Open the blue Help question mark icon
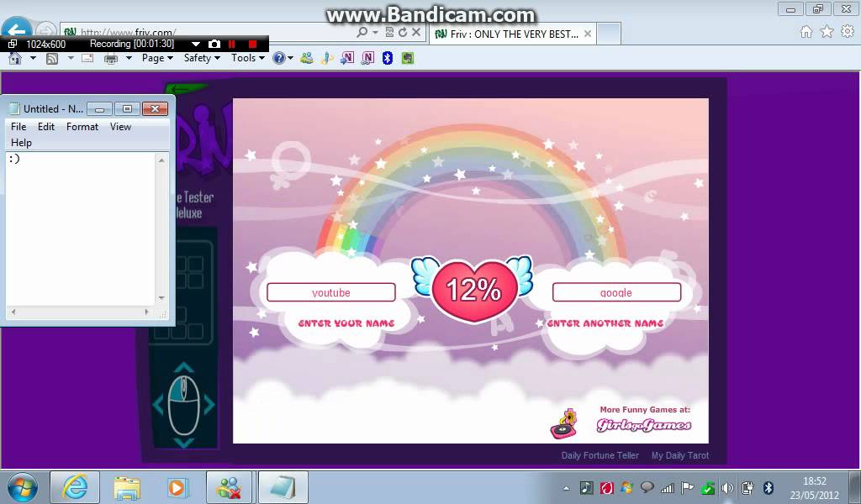Screen dimensions: 861x504 pos(279,58)
